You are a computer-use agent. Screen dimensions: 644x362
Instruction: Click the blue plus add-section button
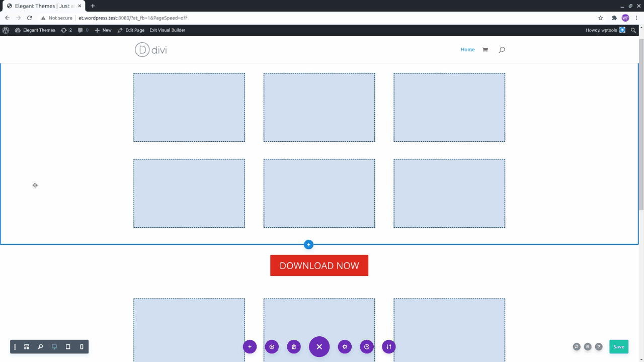pos(309,245)
